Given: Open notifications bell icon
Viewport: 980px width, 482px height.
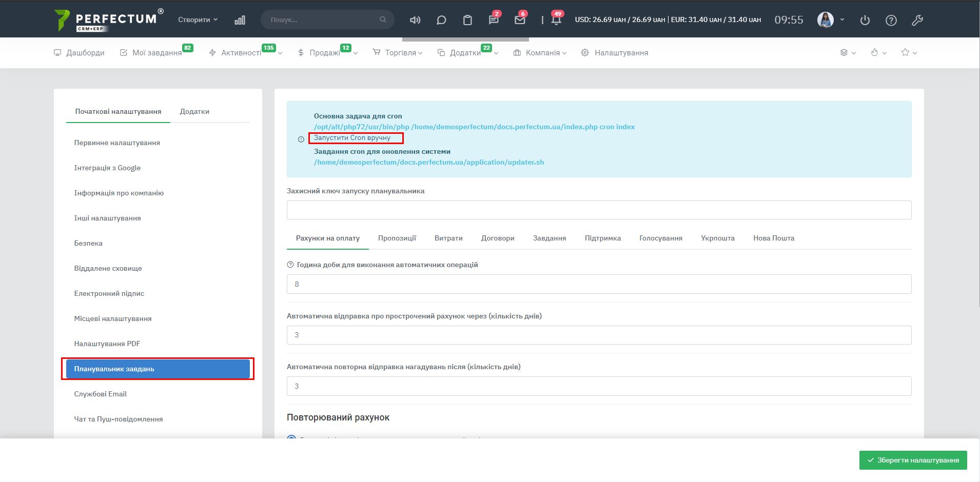Looking at the screenshot, I should [x=556, y=20].
